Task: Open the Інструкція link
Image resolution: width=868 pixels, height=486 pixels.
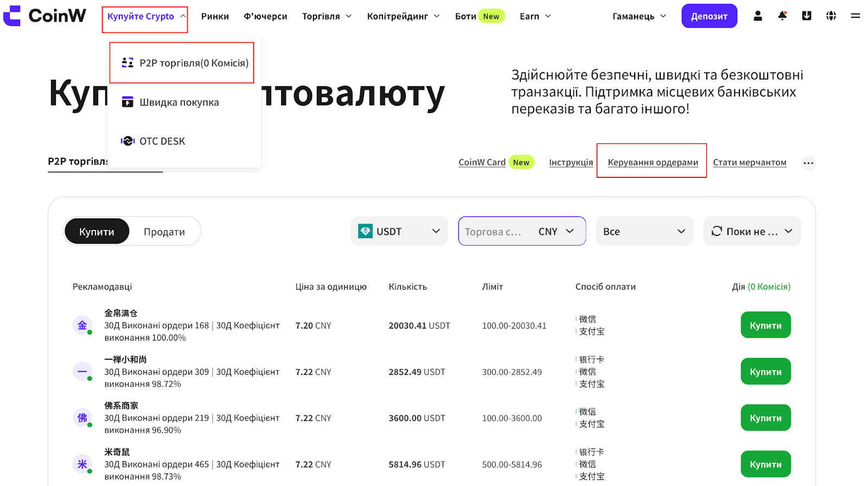Action: click(x=571, y=162)
